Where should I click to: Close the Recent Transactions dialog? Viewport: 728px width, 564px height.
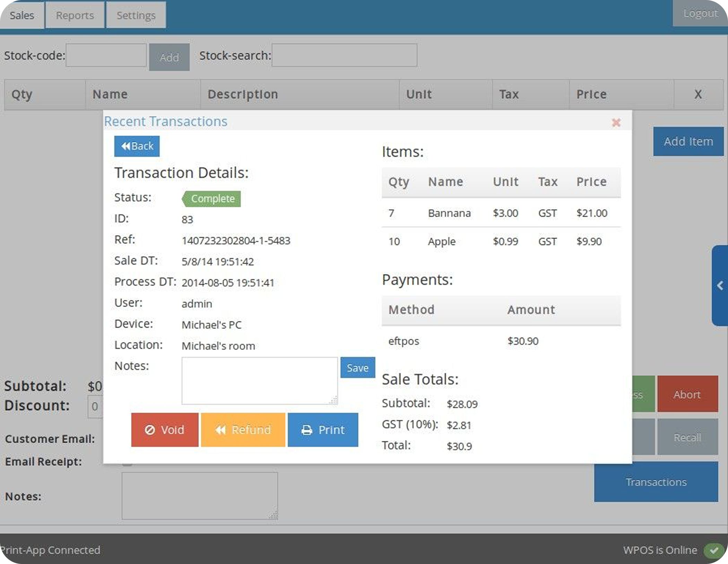[616, 123]
